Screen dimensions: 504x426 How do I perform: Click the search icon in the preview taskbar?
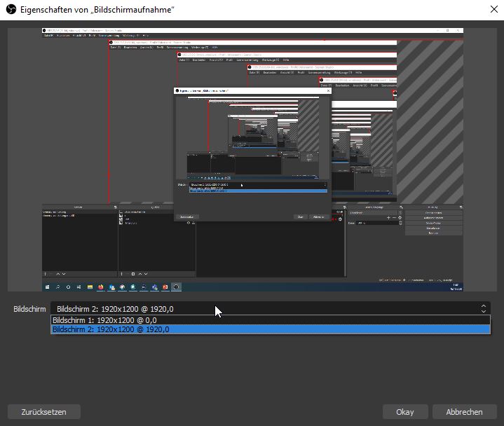(57, 287)
